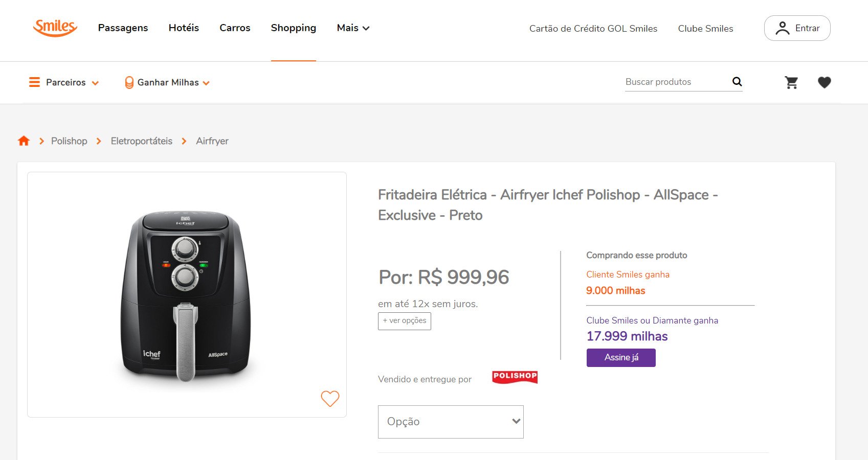Click the search magnifier icon
The width and height of the screenshot is (868, 460).
click(x=737, y=82)
